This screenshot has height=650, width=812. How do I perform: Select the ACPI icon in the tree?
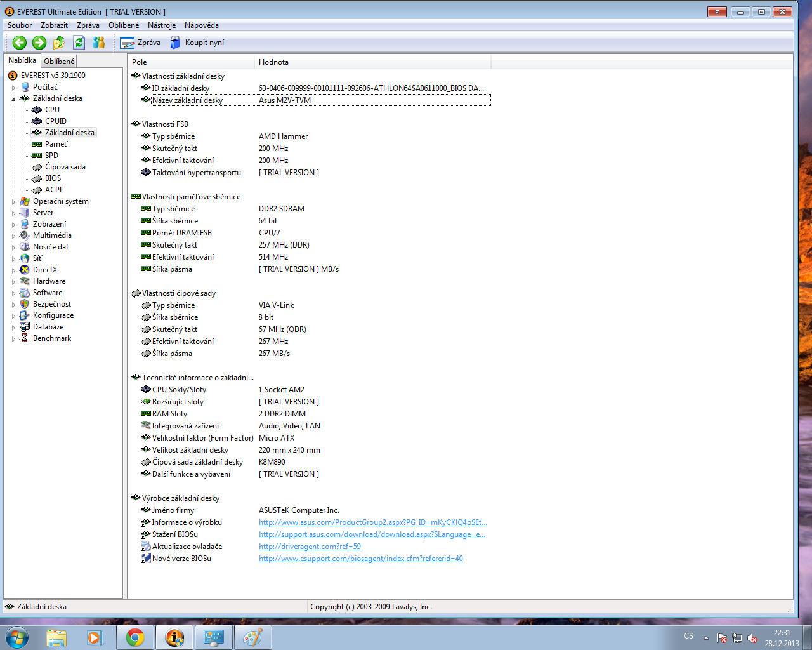[37, 190]
